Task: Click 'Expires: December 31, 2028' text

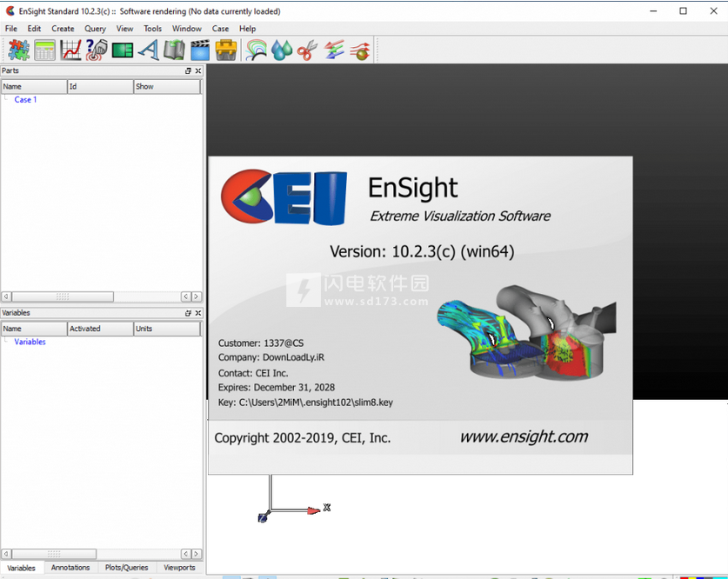Action: (x=277, y=388)
